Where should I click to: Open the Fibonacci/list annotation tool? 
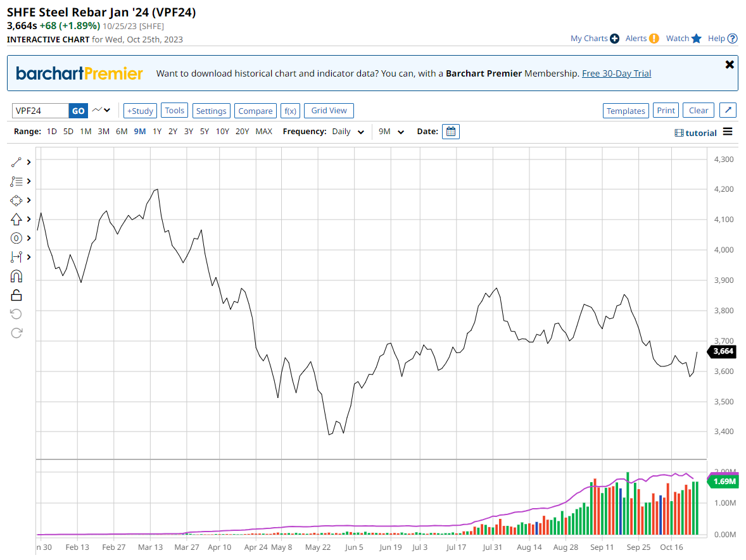[16, 181]
